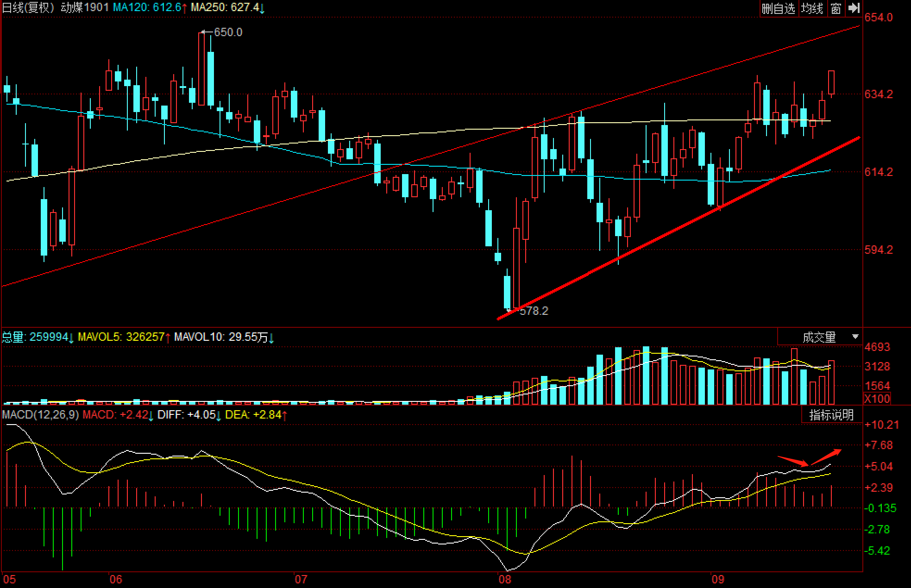Click the 4693 volume axis value
Screen dimensions: 911x588
[x=877, y=347]
